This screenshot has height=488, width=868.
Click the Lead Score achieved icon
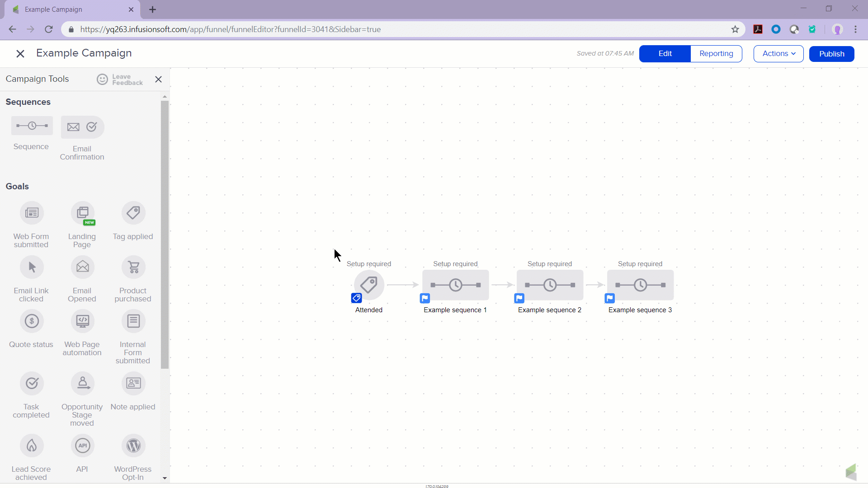point(32,446)
